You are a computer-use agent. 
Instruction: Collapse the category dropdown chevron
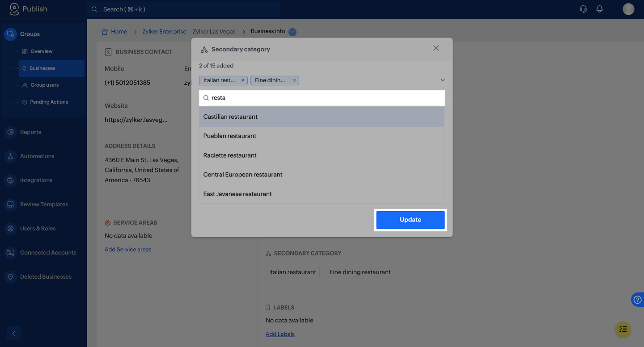click(443, 80)
